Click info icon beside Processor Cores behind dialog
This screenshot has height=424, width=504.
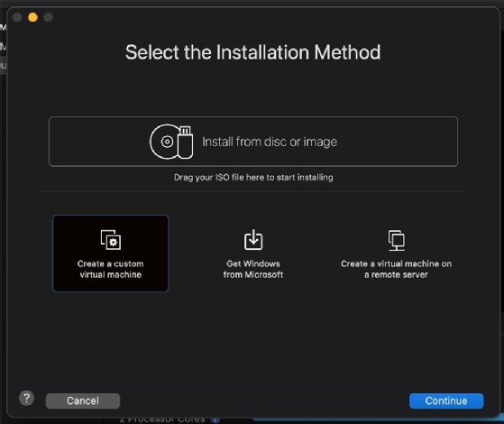(215, 420)
